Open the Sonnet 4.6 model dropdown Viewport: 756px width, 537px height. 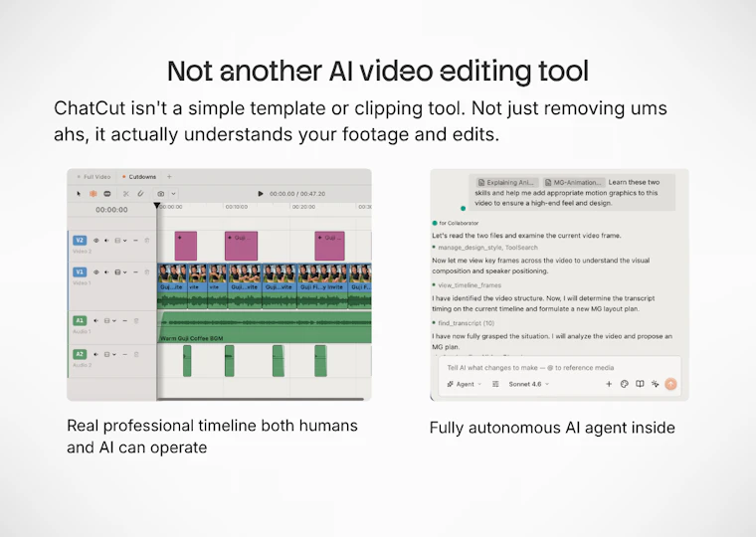click(x=529, y=384)
